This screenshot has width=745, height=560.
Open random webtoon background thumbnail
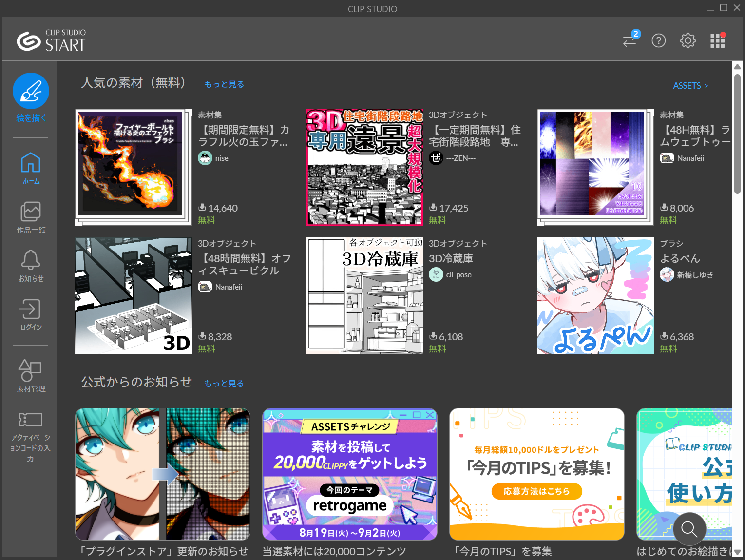pos(595,167)
